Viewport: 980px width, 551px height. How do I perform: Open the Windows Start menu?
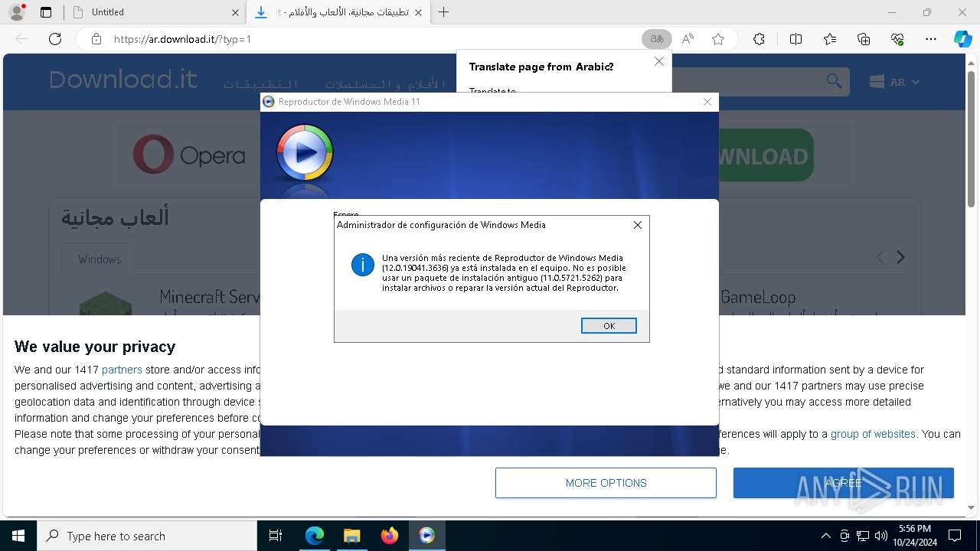coord(18,536)
